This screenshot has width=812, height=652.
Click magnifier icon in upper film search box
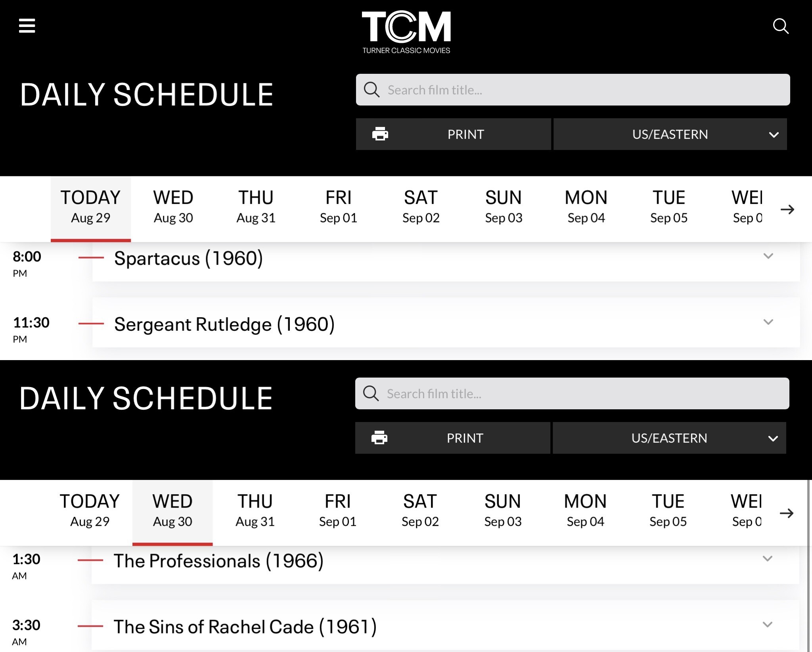point(372,90)
